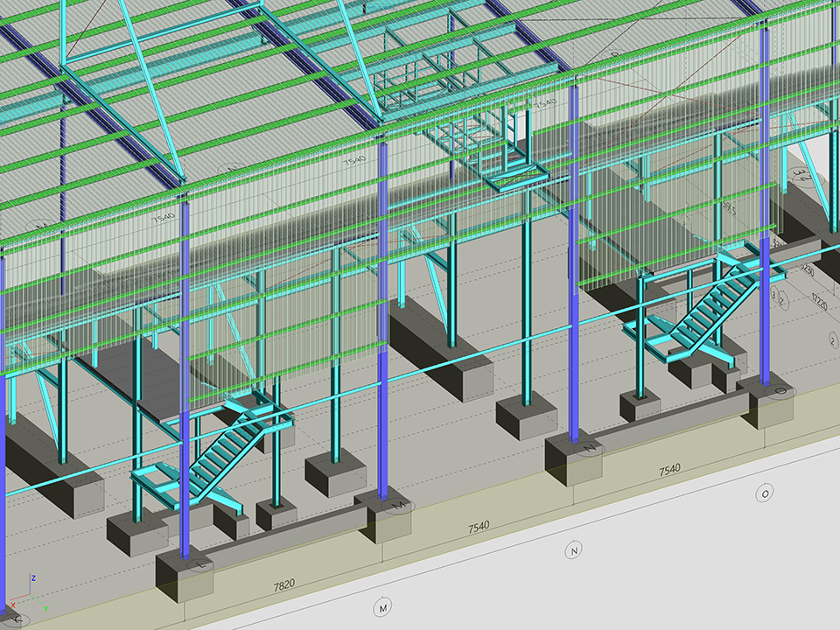Select the blue column at grid N
Viewport: 840px width, 630px height.
tap(574, 262)
